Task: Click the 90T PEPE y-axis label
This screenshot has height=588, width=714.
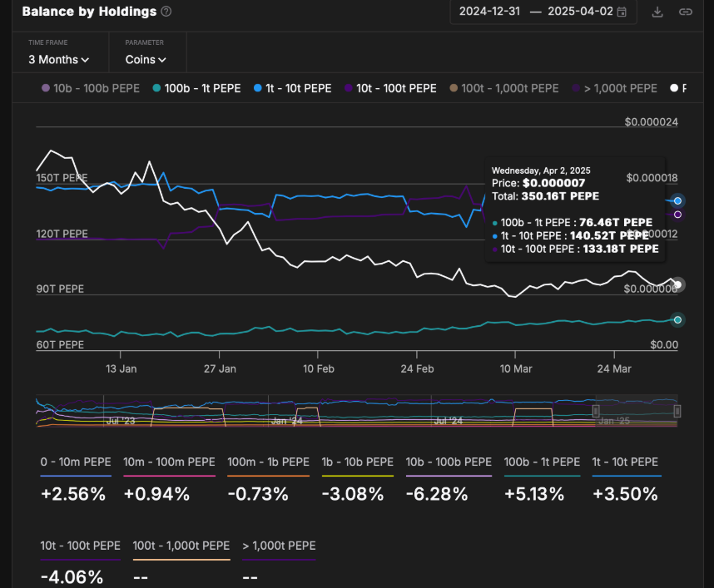Action: pyautogui.click(x=60, y=289)
